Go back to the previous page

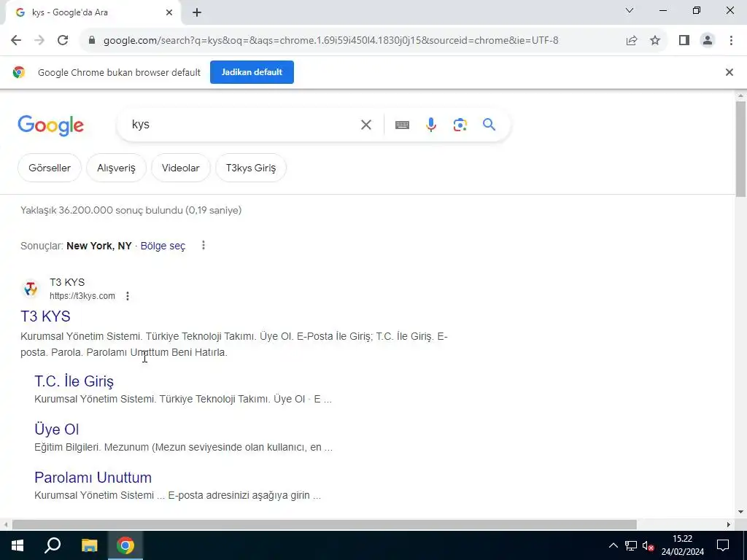[16, 41]
